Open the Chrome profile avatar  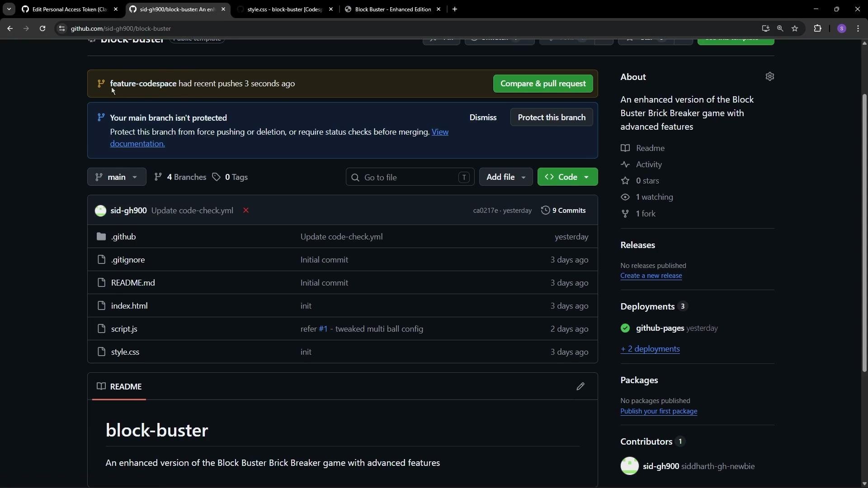coord(841,28)
